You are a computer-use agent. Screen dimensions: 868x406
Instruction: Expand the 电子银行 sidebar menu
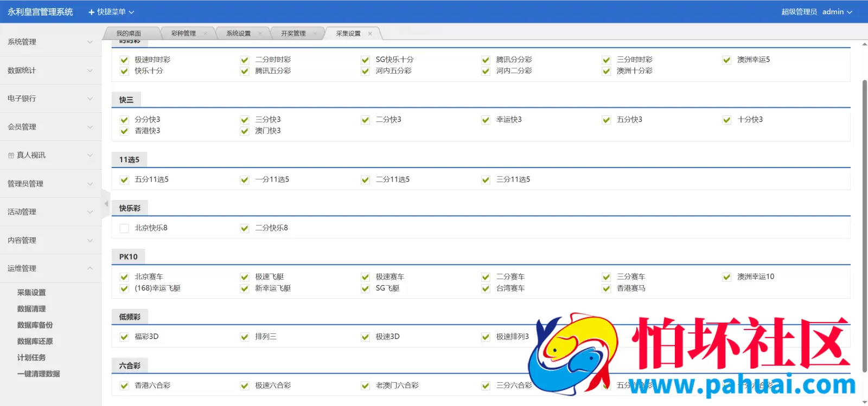(x=50, y=99)
